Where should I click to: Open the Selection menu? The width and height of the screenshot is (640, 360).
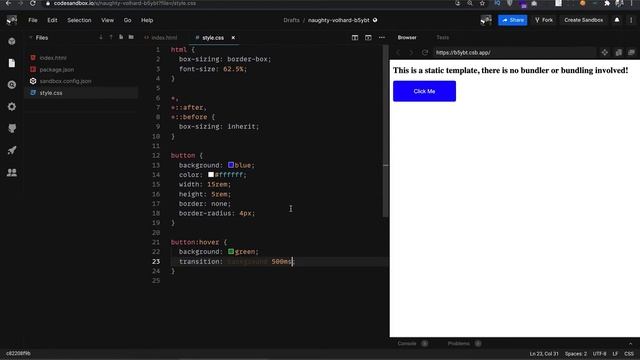pyautogui.click(x=79, y=20)
